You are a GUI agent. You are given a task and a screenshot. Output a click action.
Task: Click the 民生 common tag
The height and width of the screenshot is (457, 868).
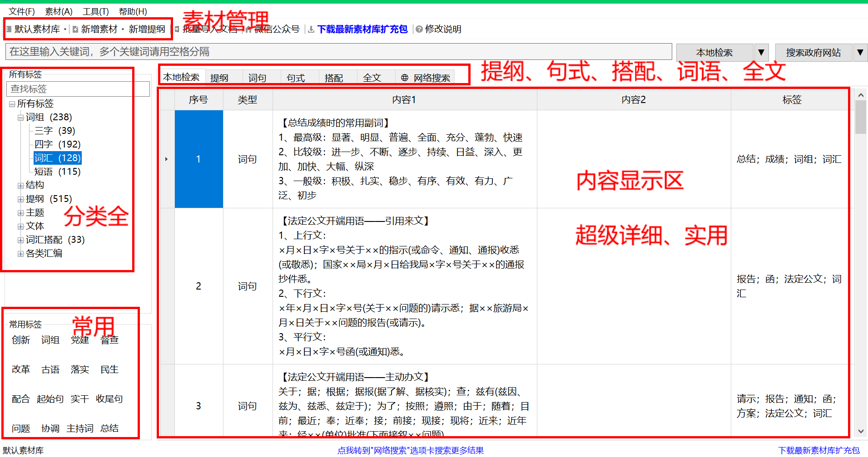(x=109, y=369)
